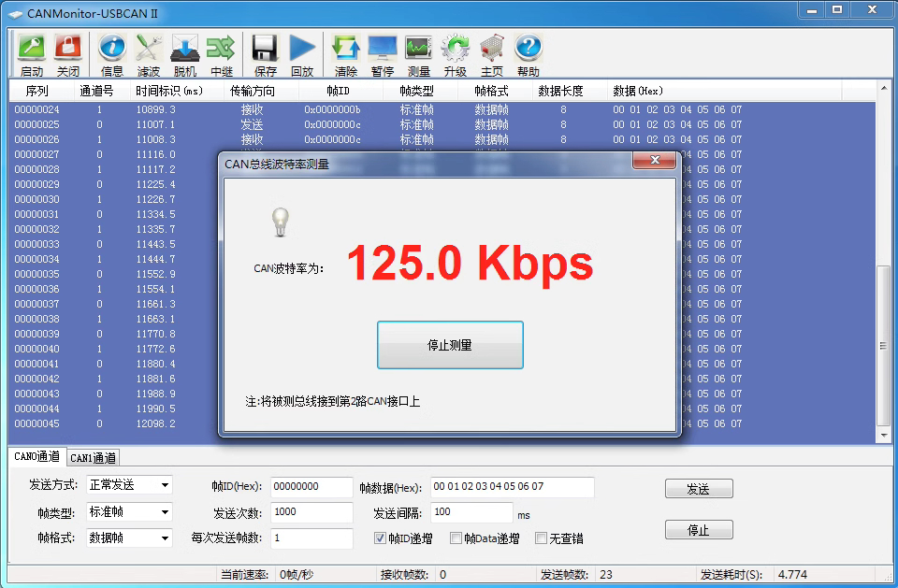Click the 关闭 (Close device) toolbar icon
Screen dimensions: 898x588
click(67, 52)
